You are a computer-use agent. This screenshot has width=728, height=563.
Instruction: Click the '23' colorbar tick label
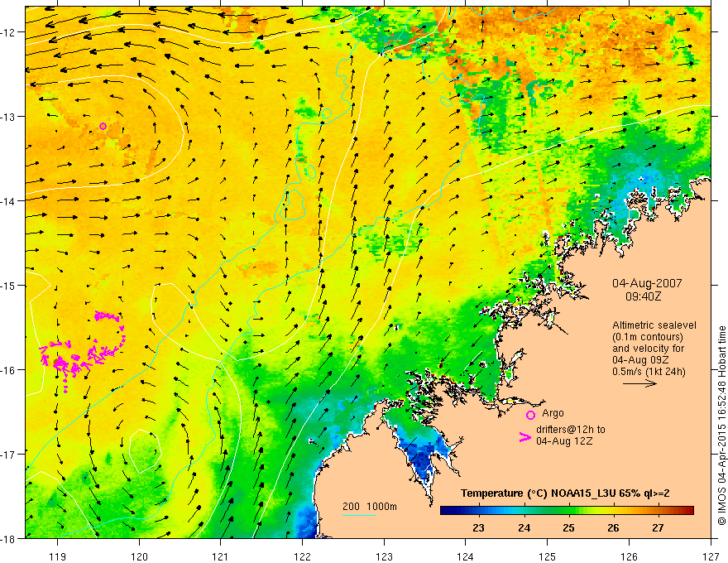(x=479, y=527)
